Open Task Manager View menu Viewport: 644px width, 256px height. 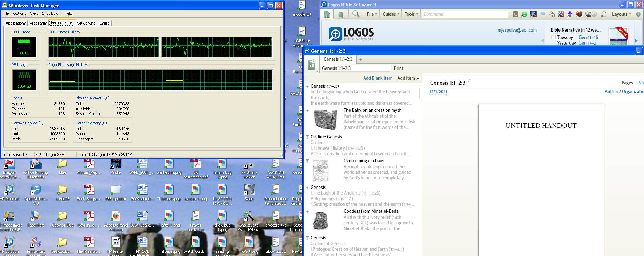click(x=34, y=13)
